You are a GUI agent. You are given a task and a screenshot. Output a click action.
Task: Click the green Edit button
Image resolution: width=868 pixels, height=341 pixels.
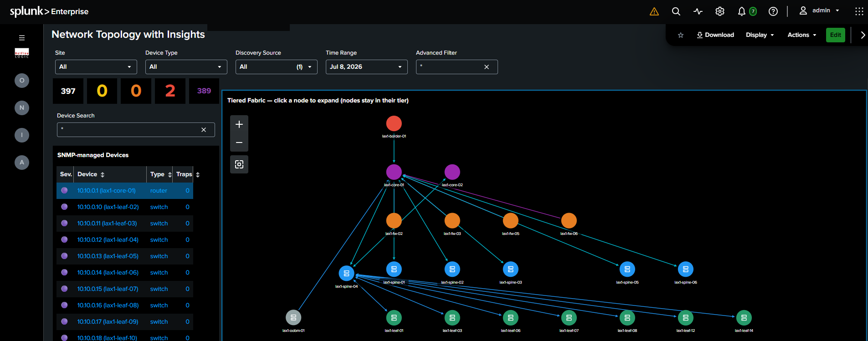(836, 35)
